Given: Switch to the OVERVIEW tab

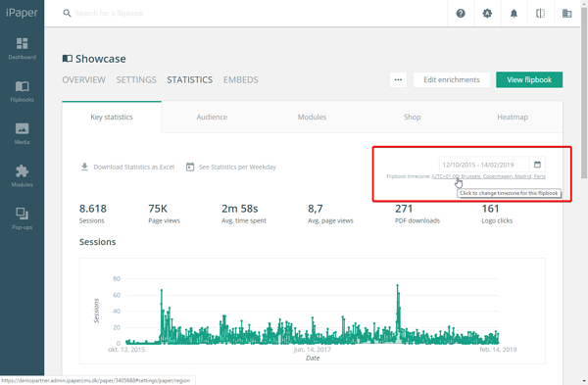Looking at the screenshot, I should click(x=84, y=80).
